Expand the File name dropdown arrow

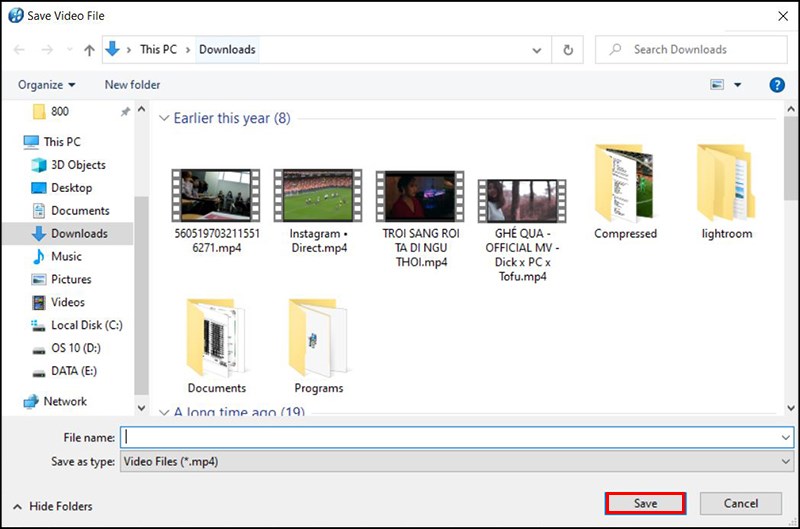click(x=785, y=437)
